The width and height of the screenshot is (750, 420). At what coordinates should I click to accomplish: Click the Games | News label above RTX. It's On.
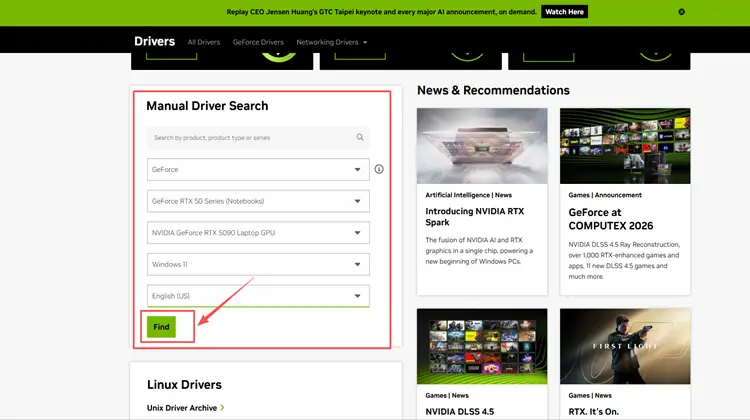[590, 396]
